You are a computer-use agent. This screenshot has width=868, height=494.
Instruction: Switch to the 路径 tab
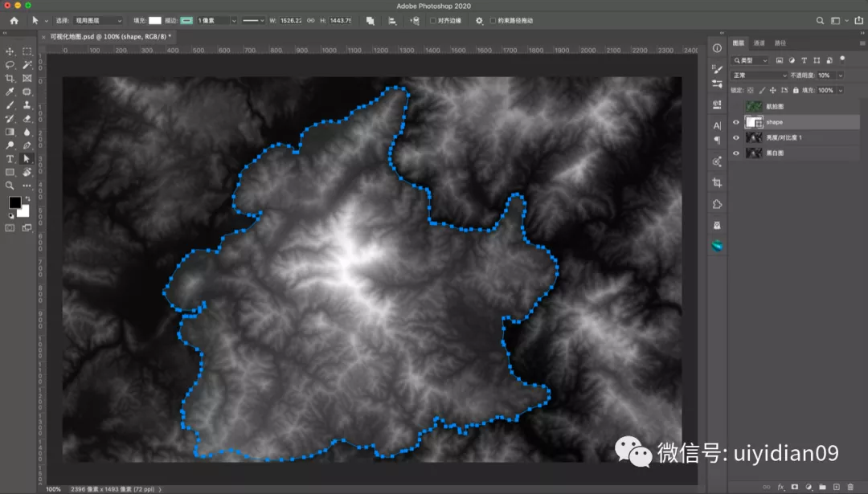point(780,43)
